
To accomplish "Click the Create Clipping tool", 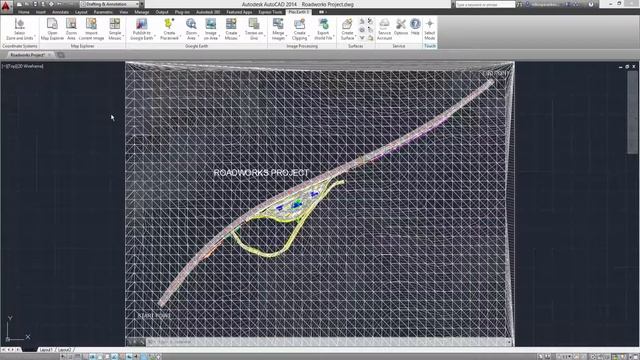I will pyautogui.click(x=300, y=29).
